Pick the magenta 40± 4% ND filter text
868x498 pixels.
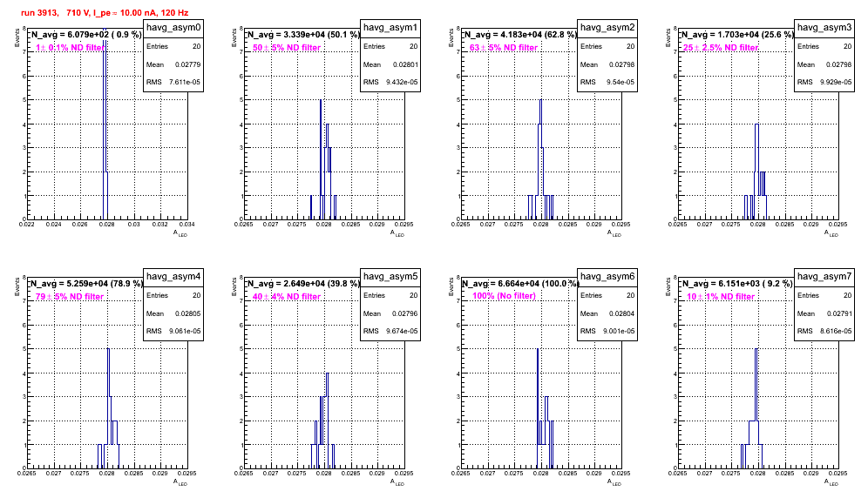click(x=287, y=297)
